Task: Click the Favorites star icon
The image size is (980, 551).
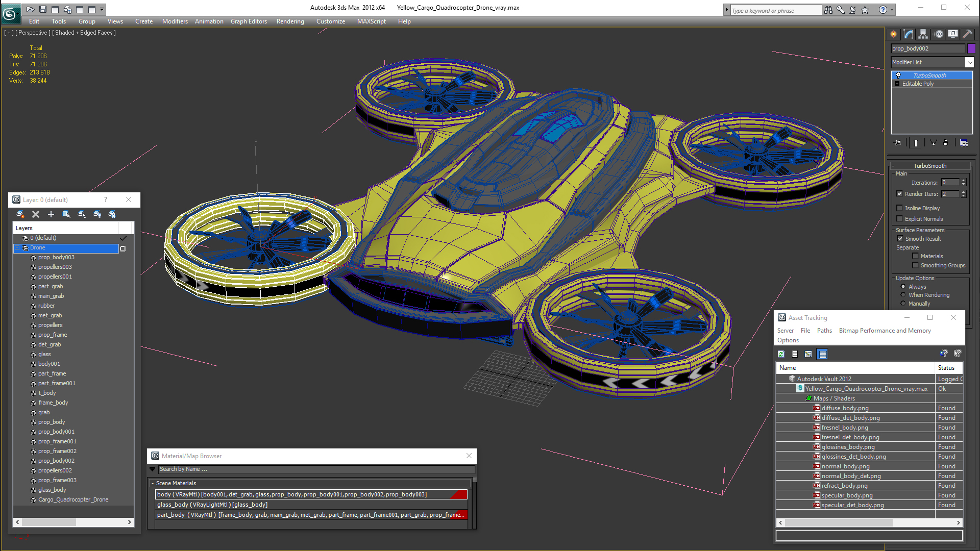Action: point(865,10)
